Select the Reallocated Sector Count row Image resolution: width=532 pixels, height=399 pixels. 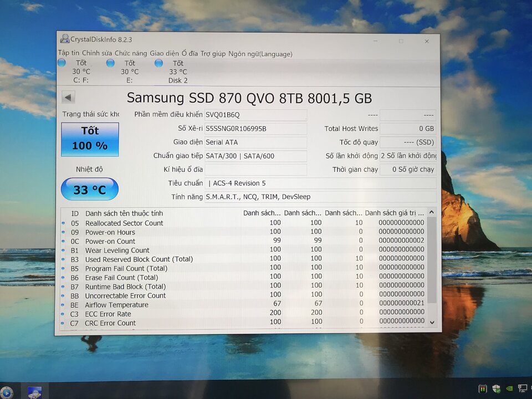[x=243, y=223]
